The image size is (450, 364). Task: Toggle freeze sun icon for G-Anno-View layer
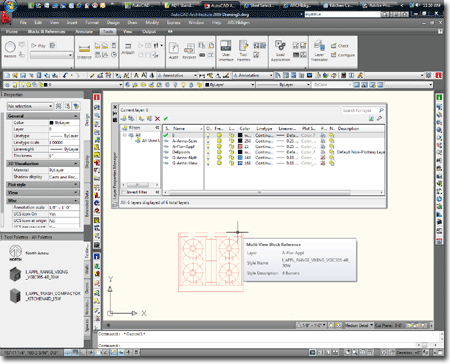219,163
